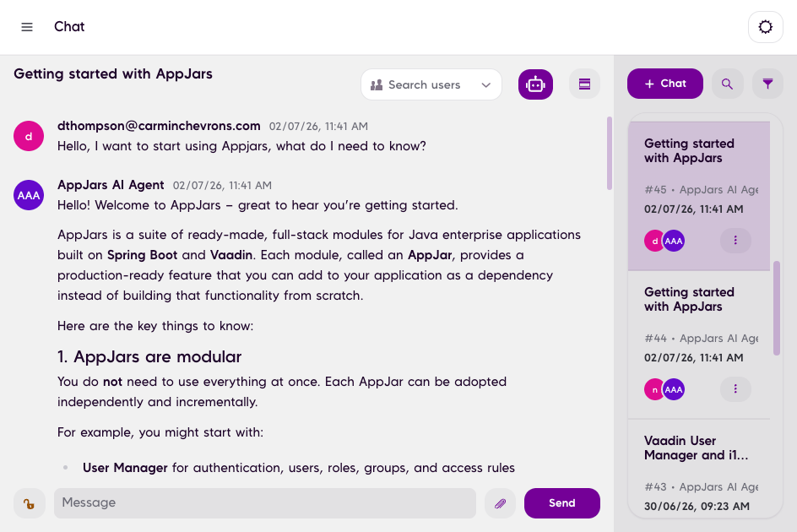Click the 'n' participant avatar on chat #44
This screenshot has width=797, height=532.
click(654, 389)
